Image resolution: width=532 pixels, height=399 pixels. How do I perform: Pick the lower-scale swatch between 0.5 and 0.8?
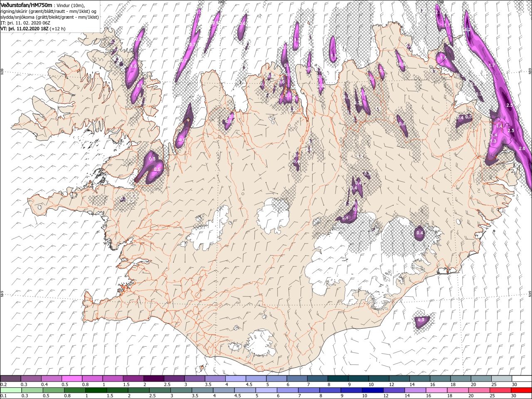coord(53,390)
